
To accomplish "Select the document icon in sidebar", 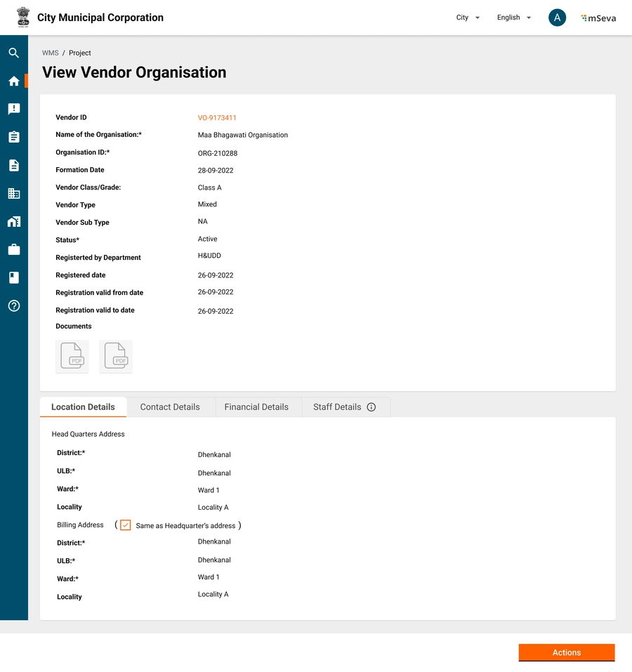I will [13, 165].
